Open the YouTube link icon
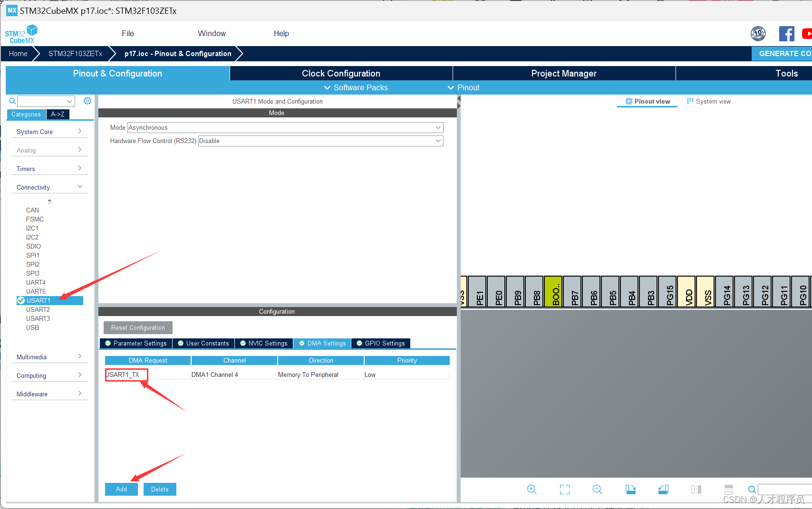 (x=807, y=34)
